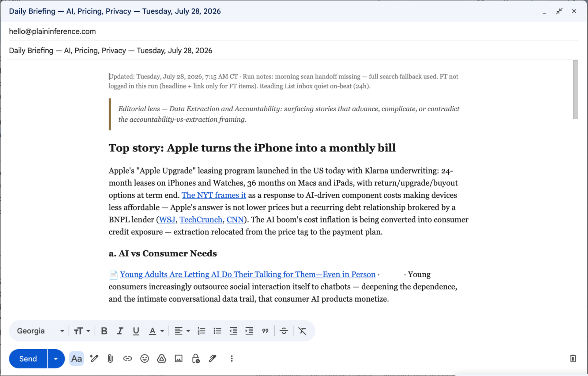
Task: Close the compose window
Action: click(x=574, y=11)
